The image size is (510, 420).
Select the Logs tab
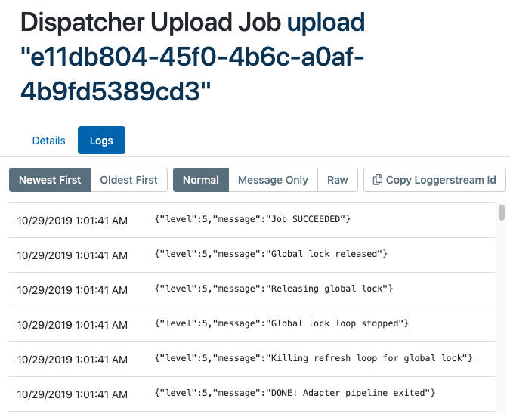click(x=101, y=141)
